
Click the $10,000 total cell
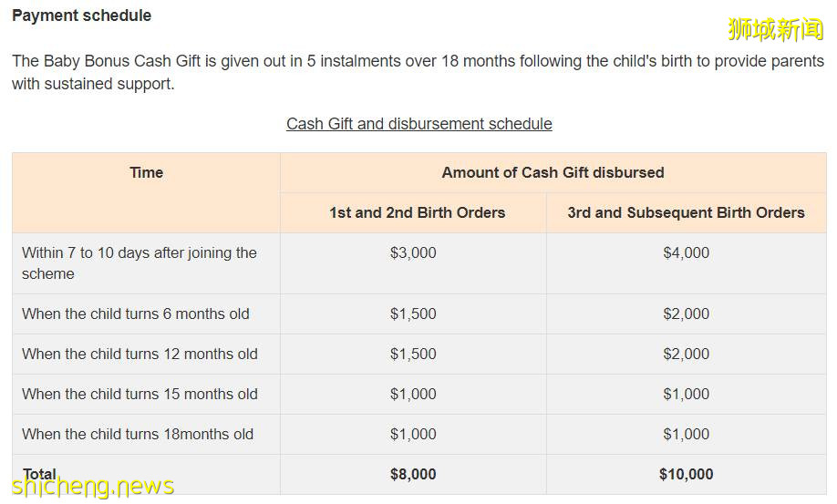[686, 474]
